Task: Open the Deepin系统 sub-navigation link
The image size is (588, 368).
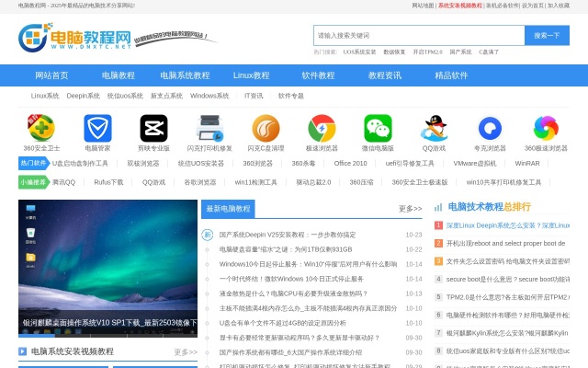Action: (83, 96)
